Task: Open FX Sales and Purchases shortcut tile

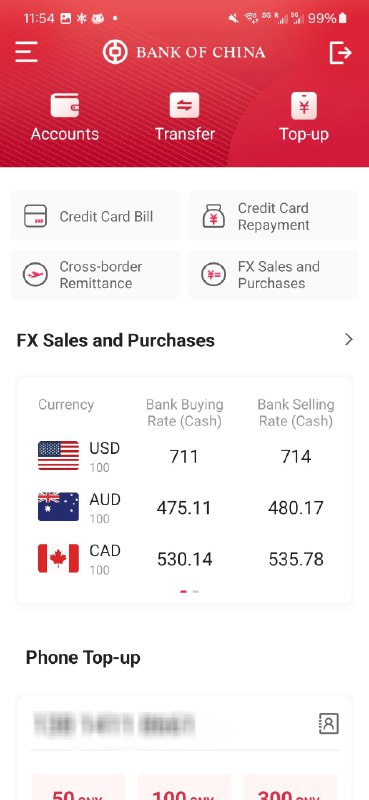Action: click(274, 274)
